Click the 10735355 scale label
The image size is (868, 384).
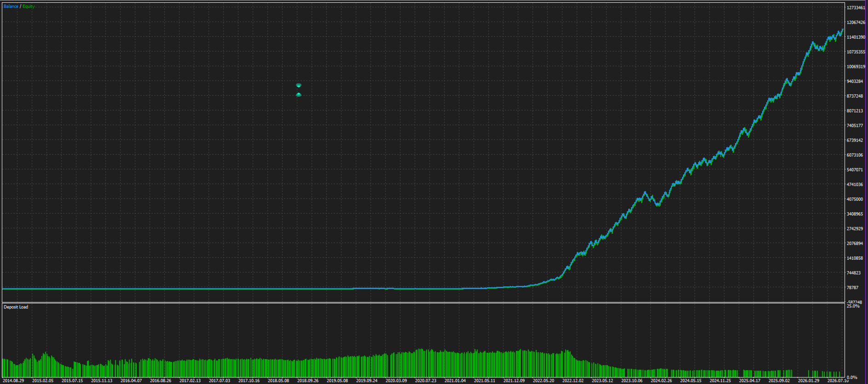856,52
